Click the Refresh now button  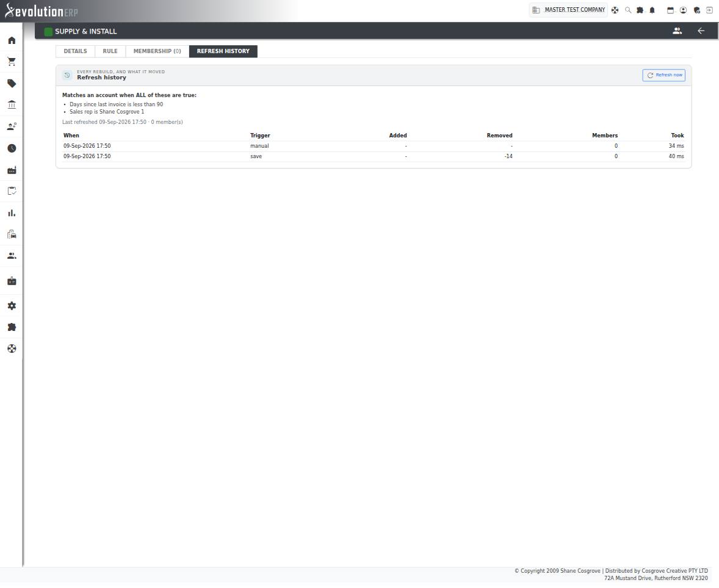point(663,75)
